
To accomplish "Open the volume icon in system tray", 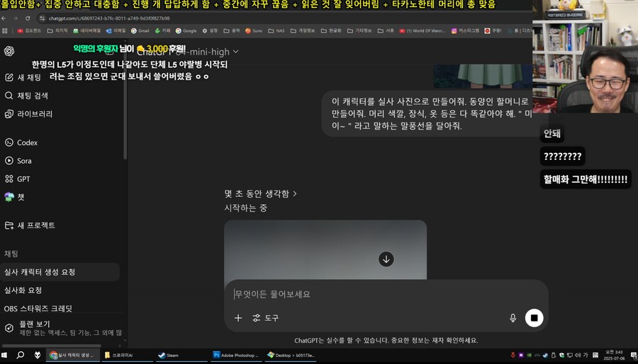I will click(x=578, y=355).
